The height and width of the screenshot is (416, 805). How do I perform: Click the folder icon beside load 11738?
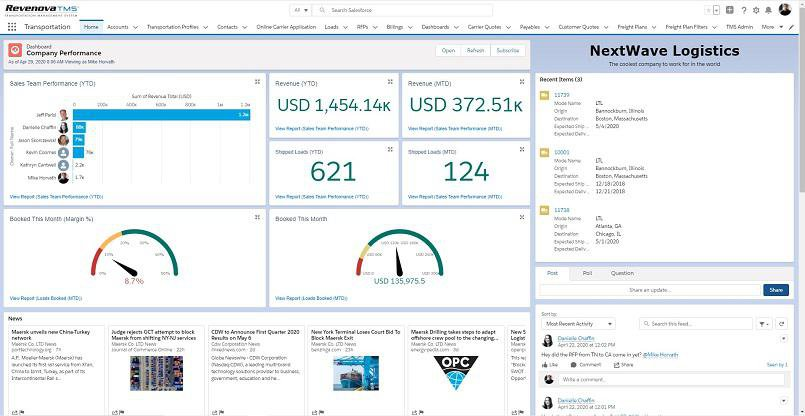click(x=544, y=210)
